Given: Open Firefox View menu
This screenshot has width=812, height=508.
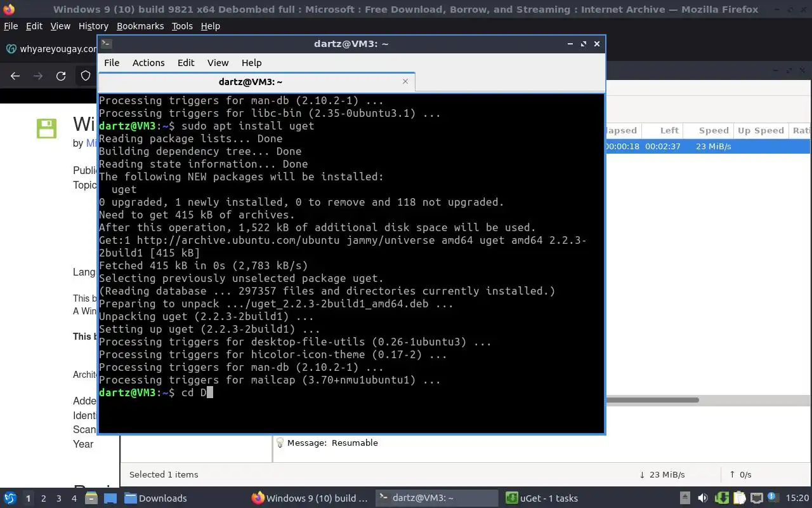Looking at the screenshot, I should (x=60, y=26).
